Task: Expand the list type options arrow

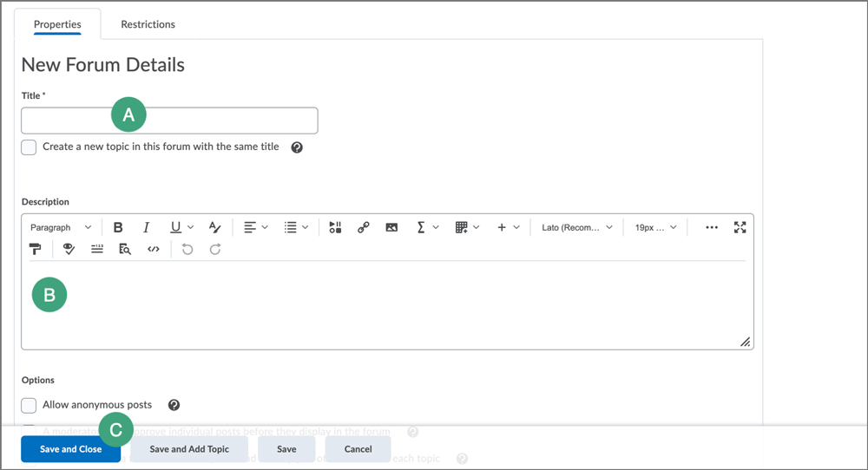Action: coord(305,227)
